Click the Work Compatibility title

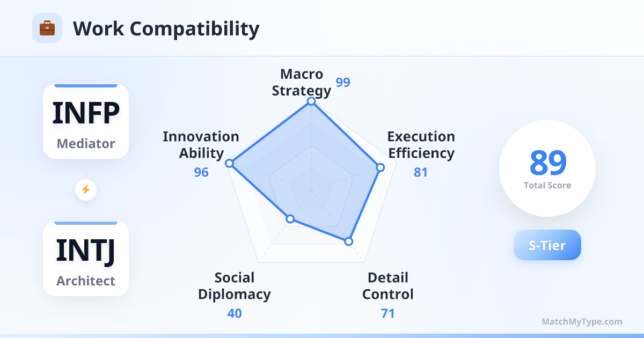pos(166,28)
